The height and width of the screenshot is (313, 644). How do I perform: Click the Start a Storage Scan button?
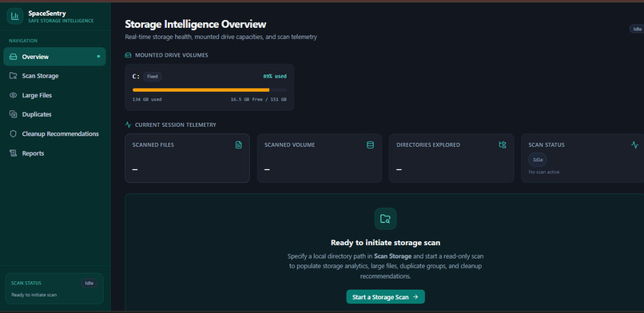(386, 297)
